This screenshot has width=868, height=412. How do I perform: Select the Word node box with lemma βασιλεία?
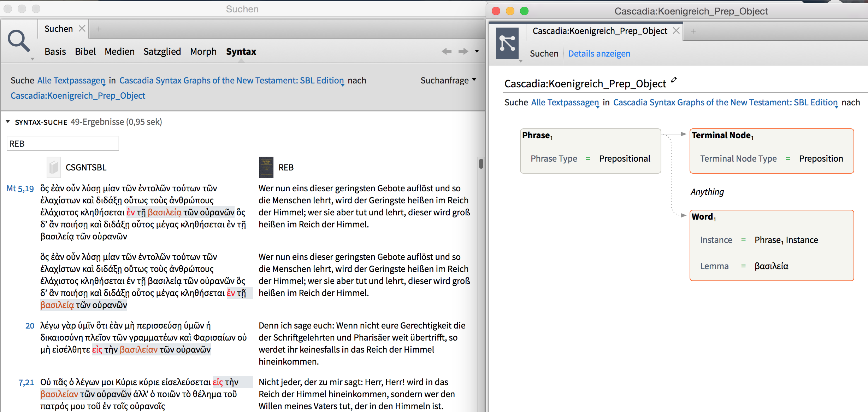771,245
